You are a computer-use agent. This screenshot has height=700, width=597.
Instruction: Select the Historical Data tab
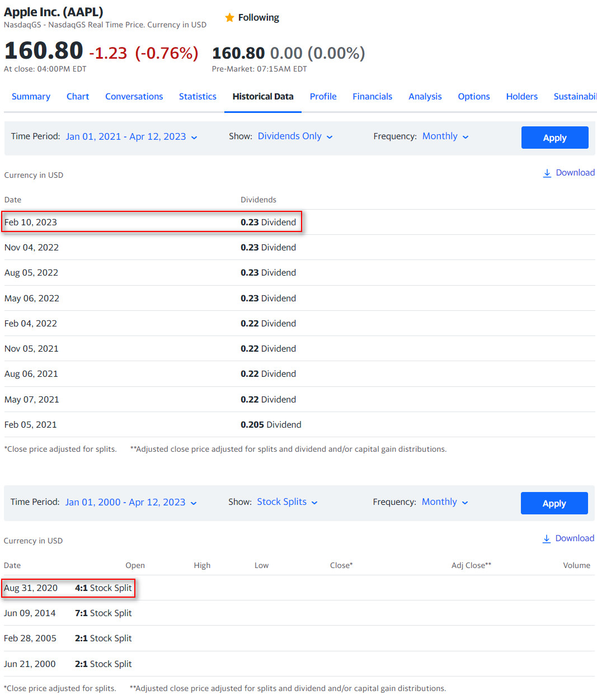263,97
